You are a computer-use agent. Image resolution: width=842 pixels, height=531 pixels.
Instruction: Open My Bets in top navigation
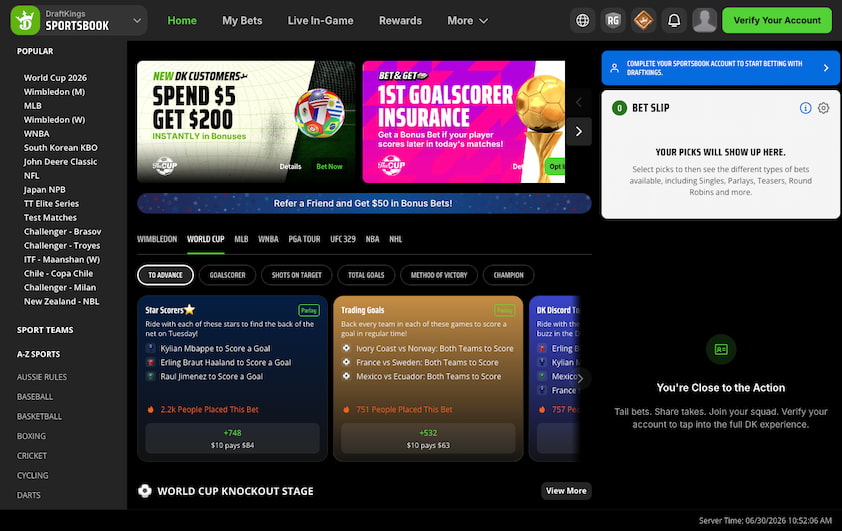pos(242,20)
